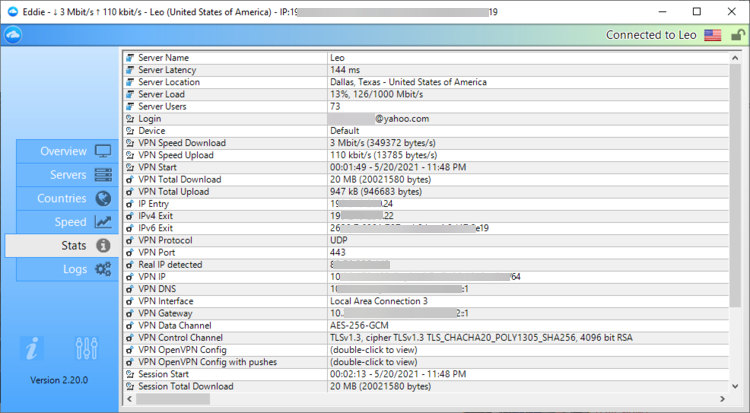Select the VPN OpenVPN Config row
The height and width of the screenshot is (413, 750).
pyautogui.click(x=230, y=349)
